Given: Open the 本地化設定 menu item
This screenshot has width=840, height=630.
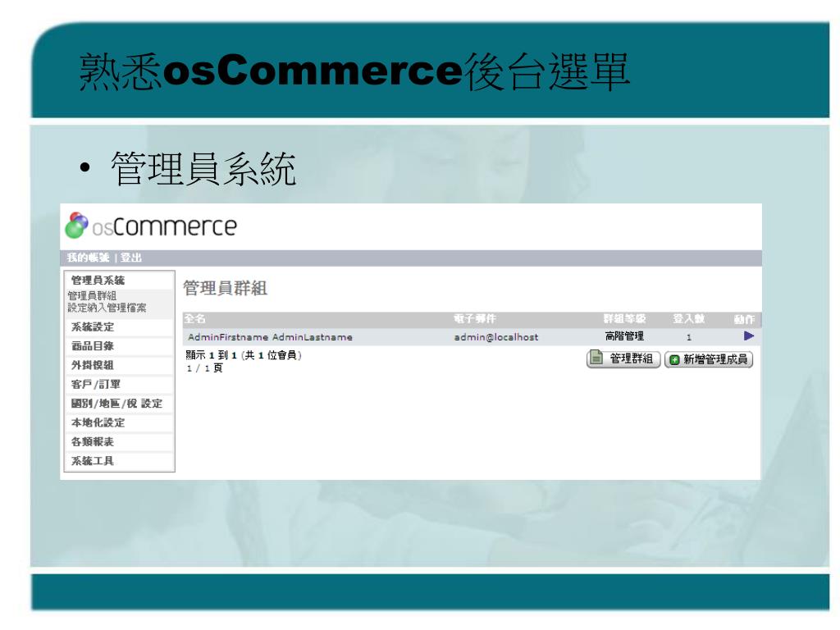Looking at the screenshot, I should click(x=98, y=422).
